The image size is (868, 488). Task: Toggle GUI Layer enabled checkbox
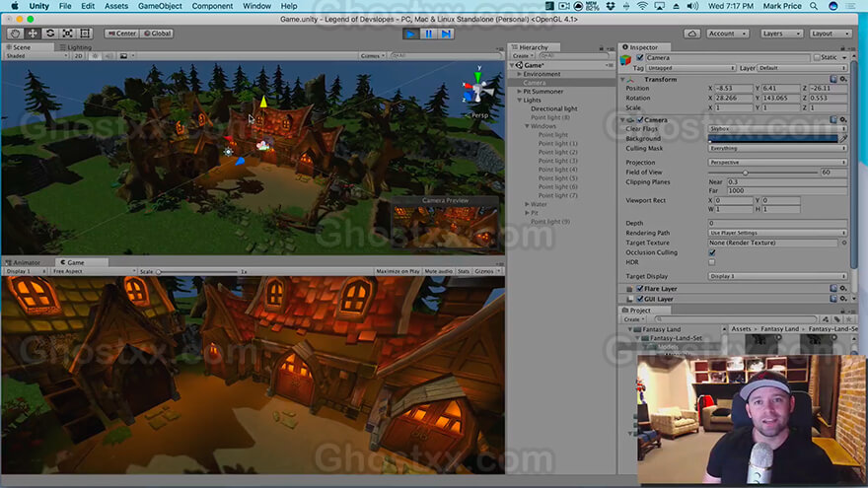pos(640,299)
